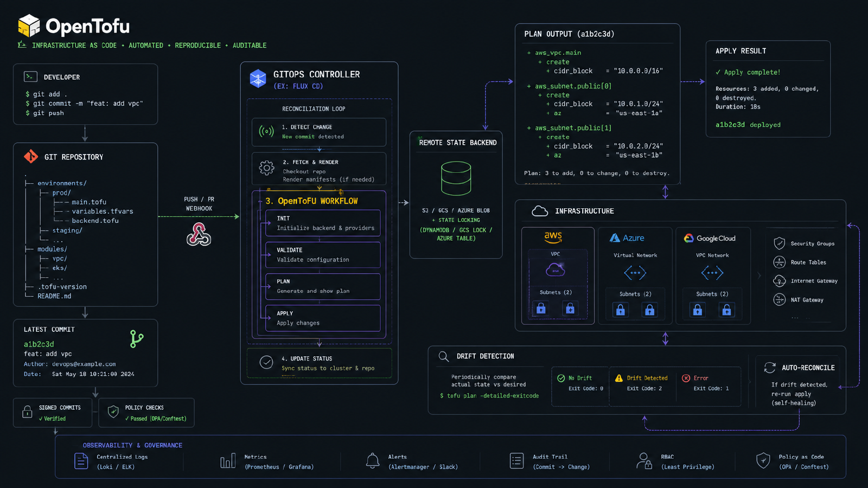Click the Audit Trail list icon
The height and width of the screenshot is (488, 868).
coord(516,461)
